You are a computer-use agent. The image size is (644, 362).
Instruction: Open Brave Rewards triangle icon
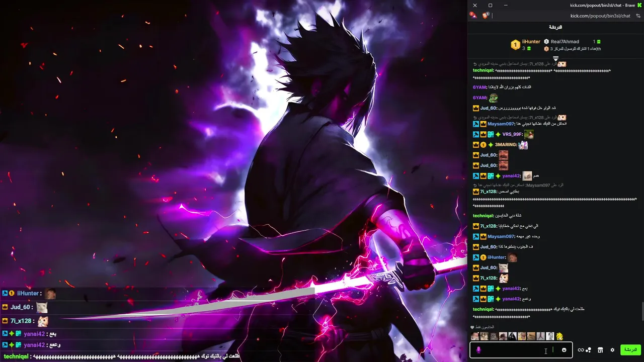coord(473,16)
